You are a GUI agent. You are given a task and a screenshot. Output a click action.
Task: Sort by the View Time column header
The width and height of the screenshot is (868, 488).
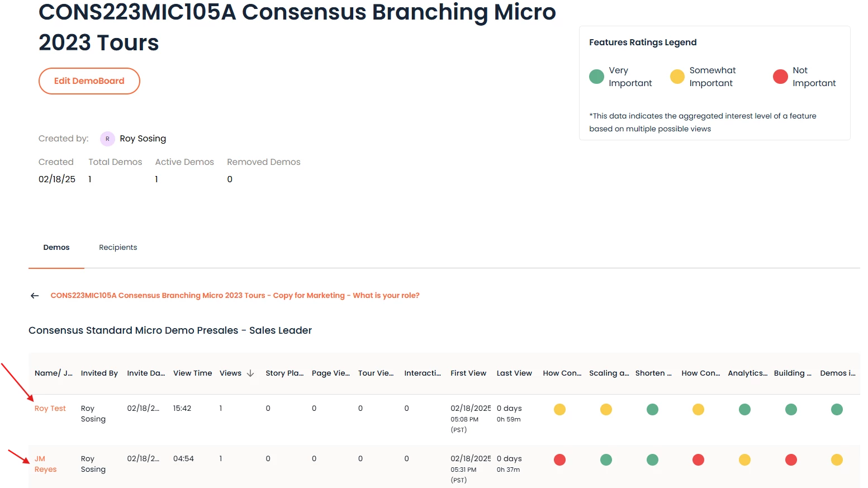click(192, 373)
